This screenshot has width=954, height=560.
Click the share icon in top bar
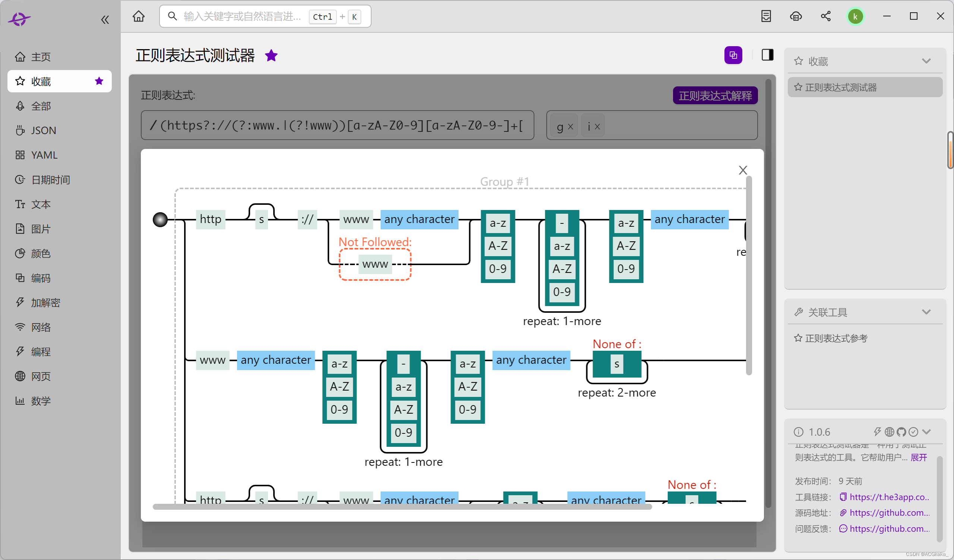tap(825, 16)
